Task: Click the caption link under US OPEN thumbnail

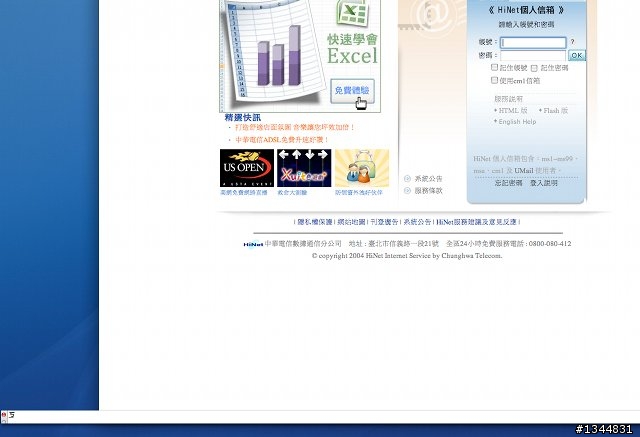Action: tap(244, 193)
